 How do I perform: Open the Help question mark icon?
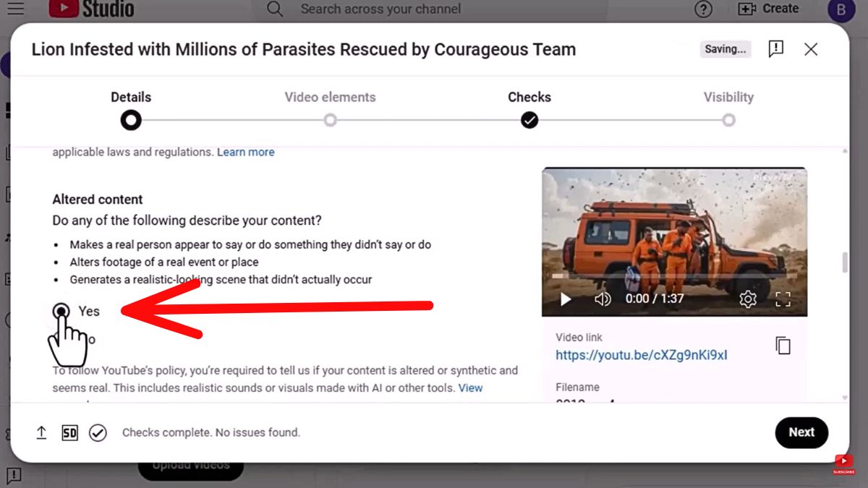[x=703, y=9]
